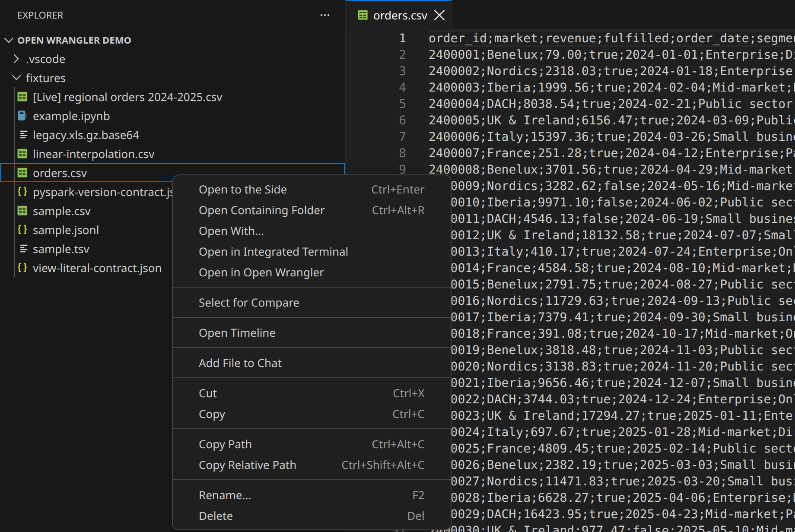The width and height of the screenshot is (795, 532).
Task: Choose Open in Open Wrangler
Action: [x=312, y=272]
